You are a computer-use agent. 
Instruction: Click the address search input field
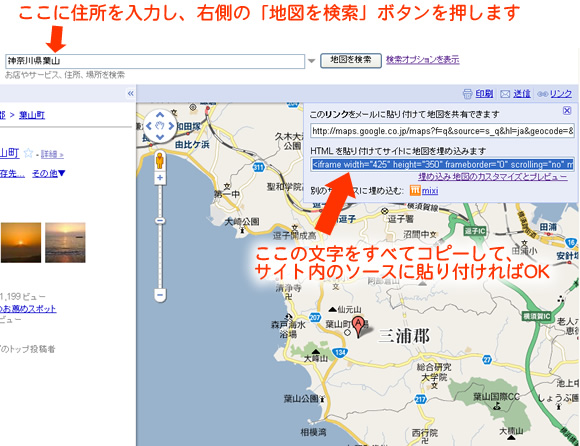pos(155,61)
